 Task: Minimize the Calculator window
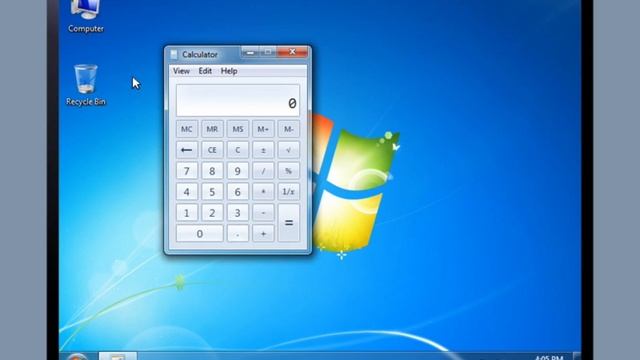(x=250, y=52)
